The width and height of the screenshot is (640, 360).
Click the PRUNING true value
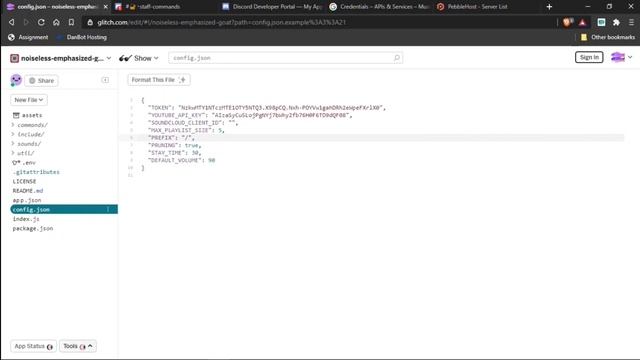pos(191,145)
